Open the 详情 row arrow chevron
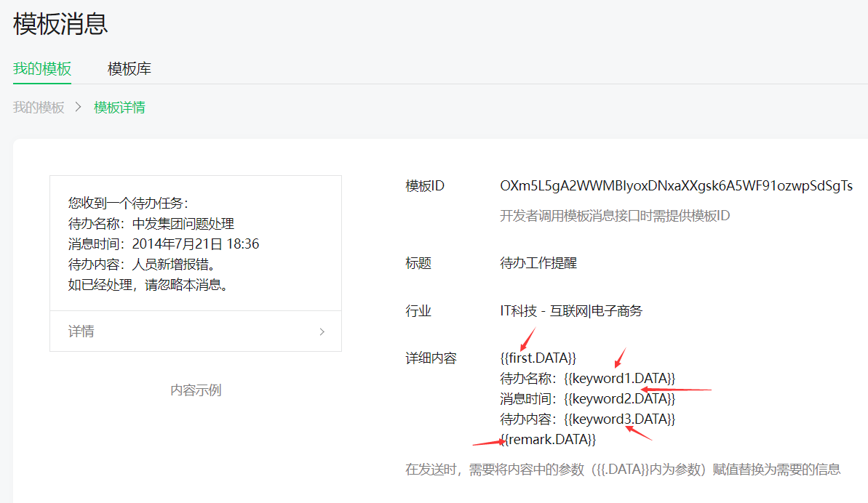 322,331
